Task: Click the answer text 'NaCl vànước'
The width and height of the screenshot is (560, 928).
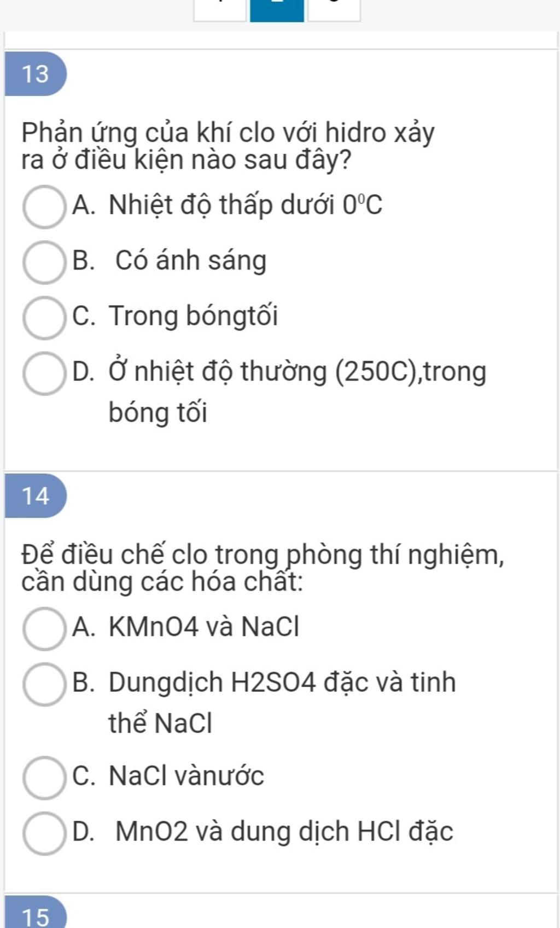Action: pos(186,776)
